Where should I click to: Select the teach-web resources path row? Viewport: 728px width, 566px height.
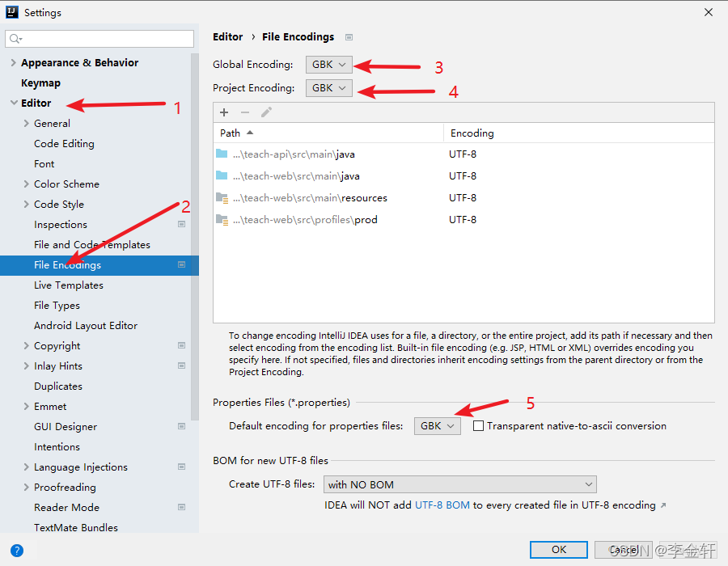(463, 197)
